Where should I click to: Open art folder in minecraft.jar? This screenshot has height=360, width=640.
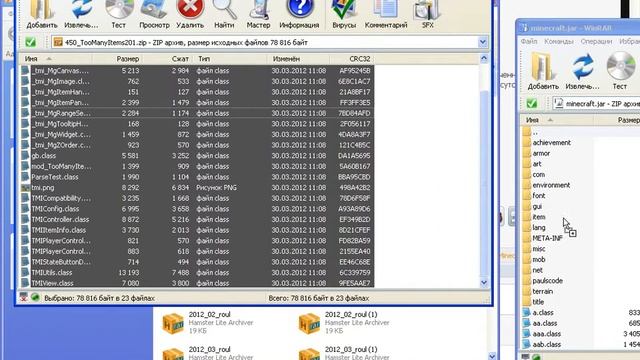532,164
